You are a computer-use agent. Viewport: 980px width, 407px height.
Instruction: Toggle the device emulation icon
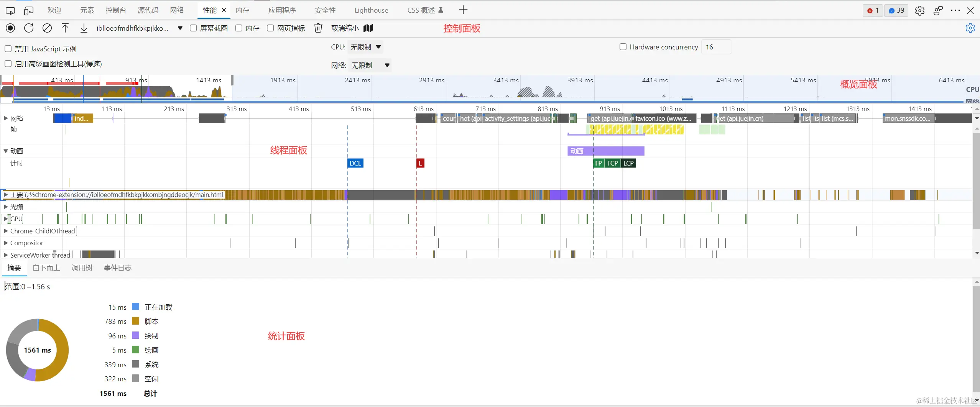pos(29,10)
